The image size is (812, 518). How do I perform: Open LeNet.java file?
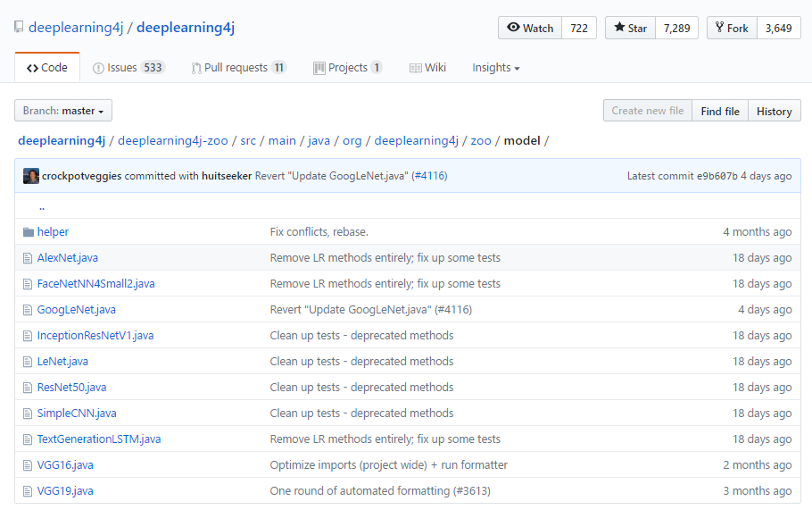point(62,362)
